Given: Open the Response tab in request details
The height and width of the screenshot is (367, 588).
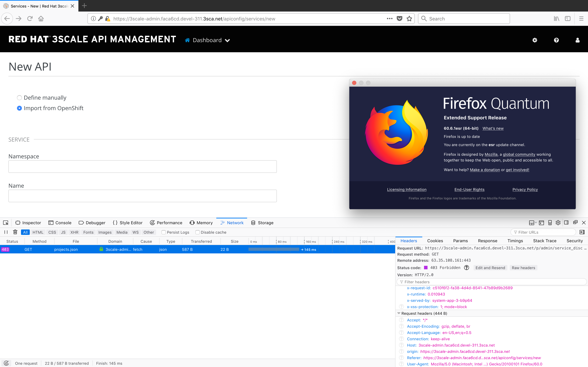Looking at the screenshot, I should point(487,241).
